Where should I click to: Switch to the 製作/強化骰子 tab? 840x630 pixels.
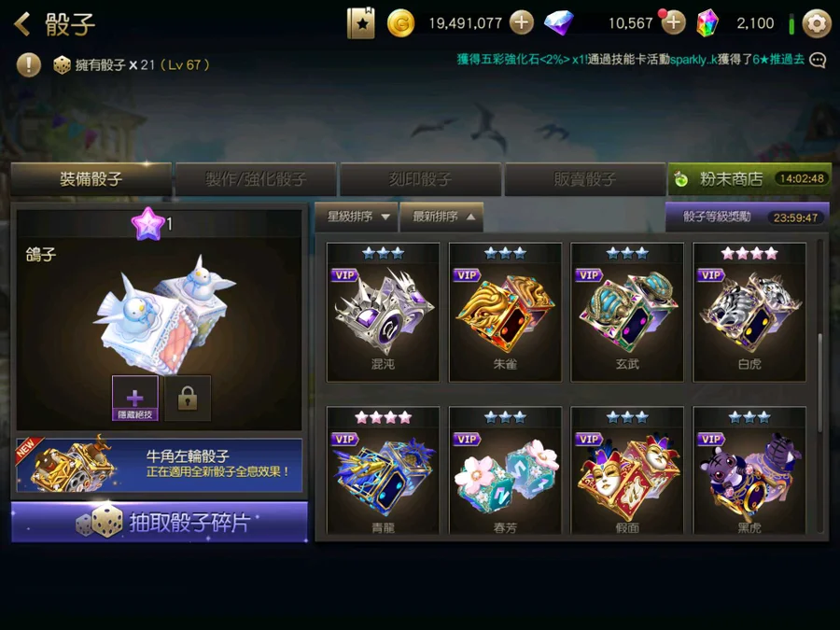[256, 179]
